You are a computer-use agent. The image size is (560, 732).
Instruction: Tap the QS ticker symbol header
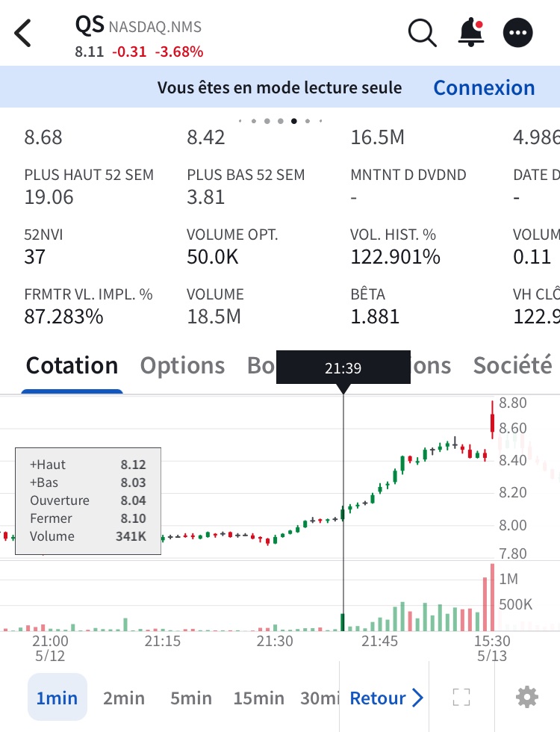90,25
